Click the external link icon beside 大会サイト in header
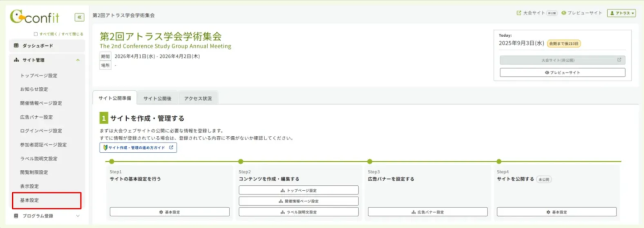Screen dimensions: 644x228 (519, 13)
